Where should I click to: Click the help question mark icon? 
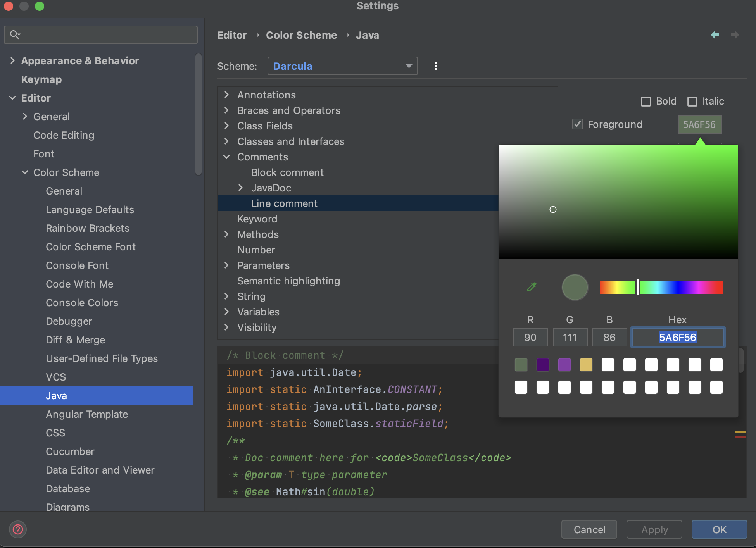(18, 529)
